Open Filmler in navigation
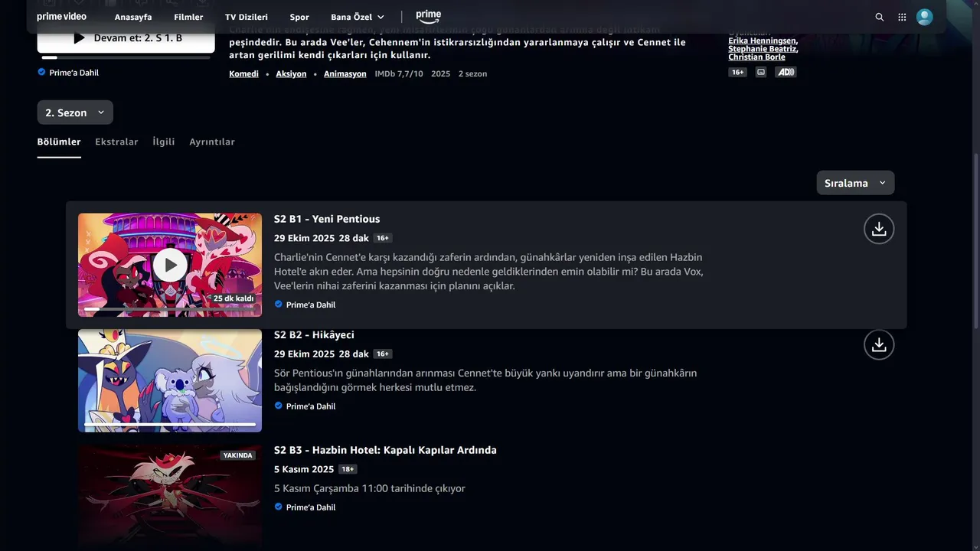Image resolution: width=980 pixels, height=551 pixels. point(188,17)
